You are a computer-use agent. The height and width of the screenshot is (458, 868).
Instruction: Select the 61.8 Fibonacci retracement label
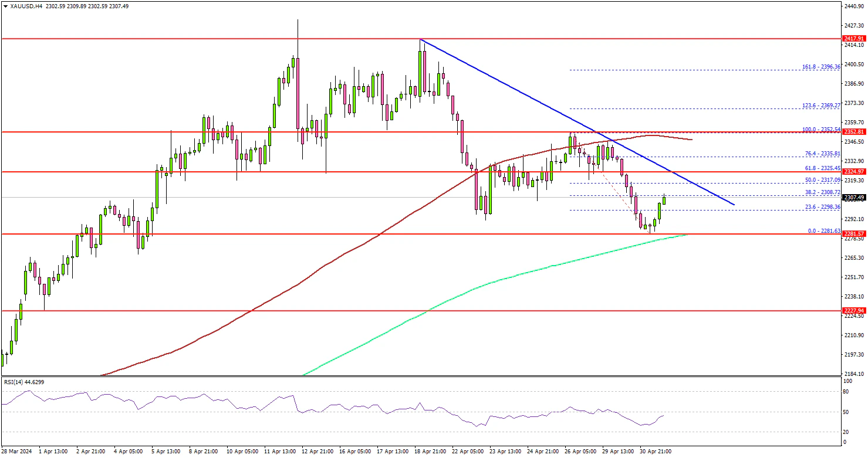click(822, 168)
